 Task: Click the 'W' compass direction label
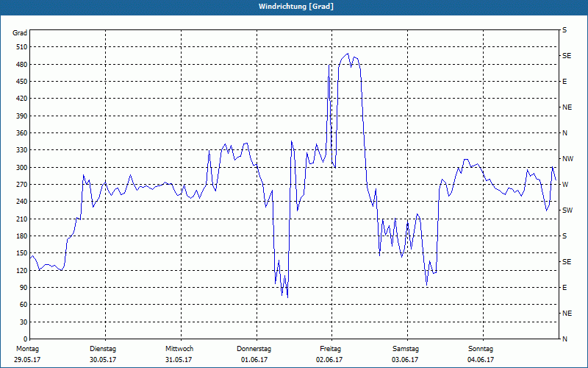[x=565, y=185]
